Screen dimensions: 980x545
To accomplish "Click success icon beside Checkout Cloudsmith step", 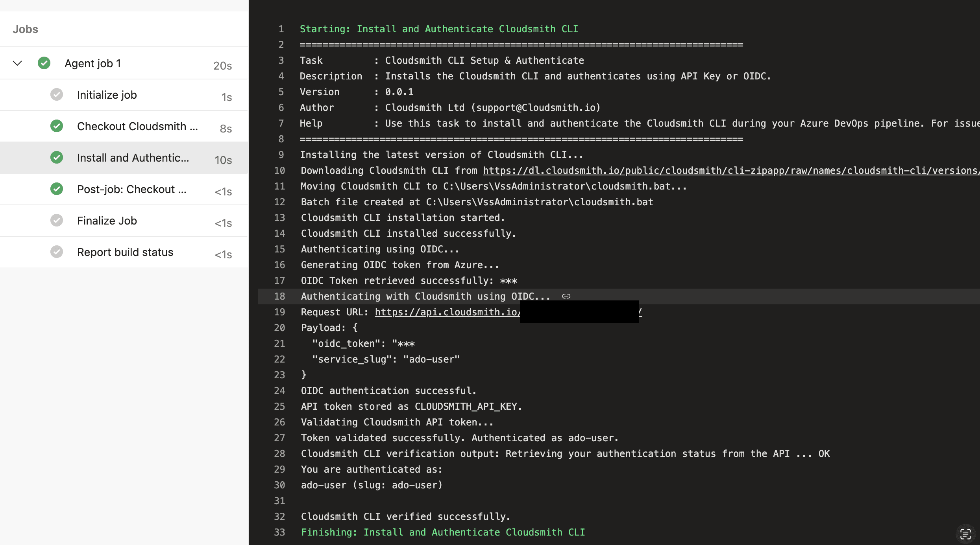I will 57,126.
